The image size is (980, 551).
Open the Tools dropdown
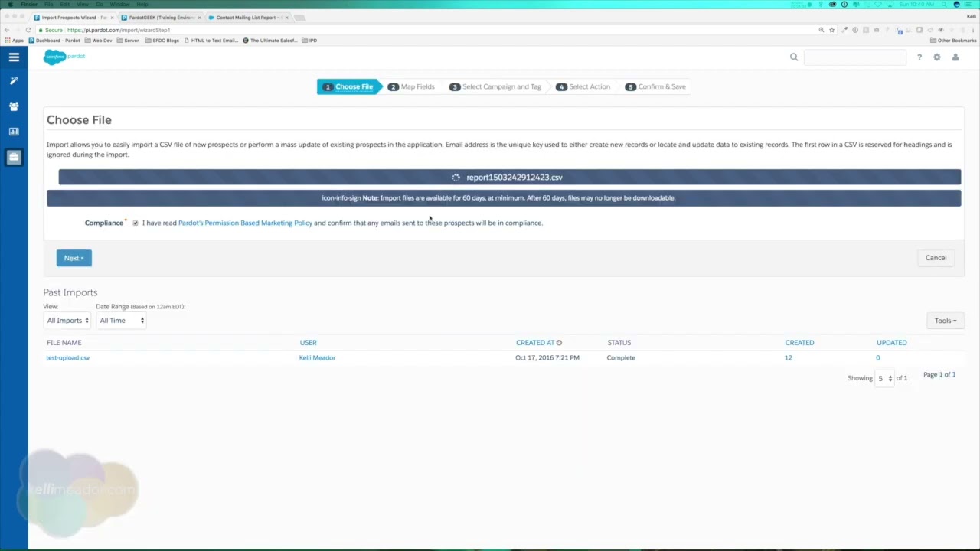coord(946,321)
